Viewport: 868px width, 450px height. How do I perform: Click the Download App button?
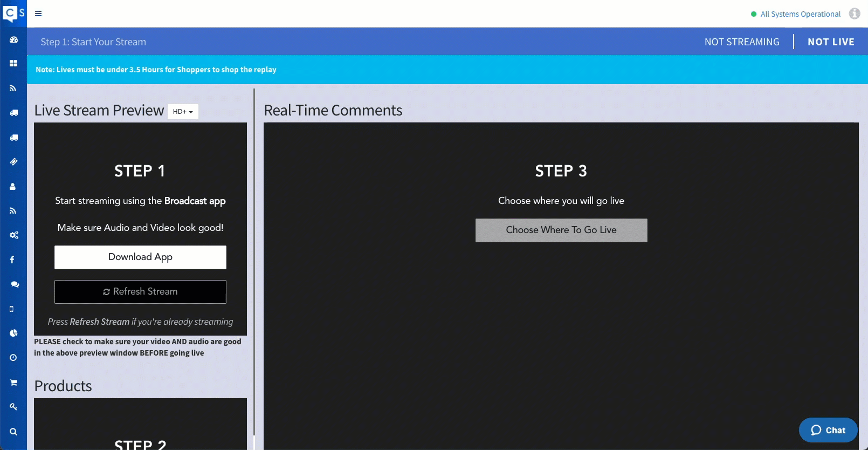[x=140, y=257]
